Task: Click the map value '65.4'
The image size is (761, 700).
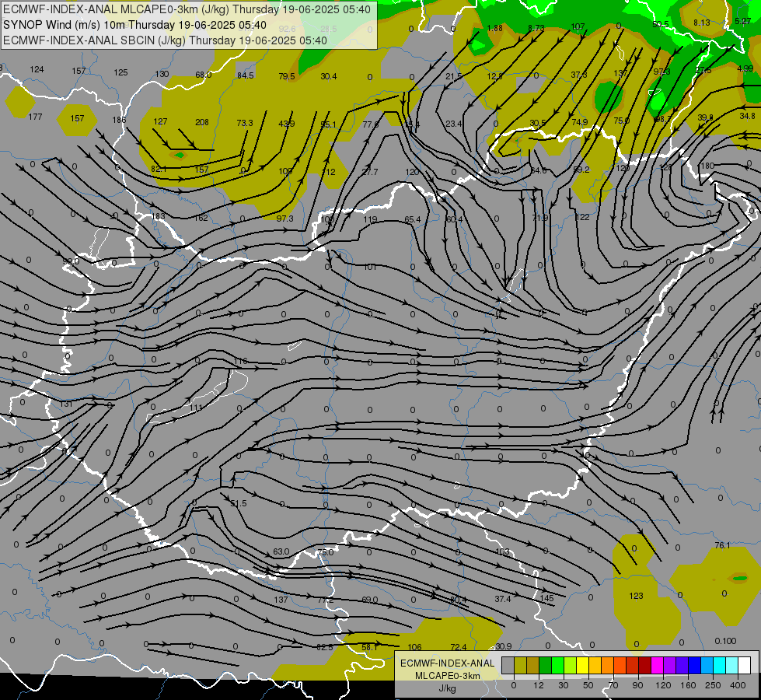Action: 413,219
